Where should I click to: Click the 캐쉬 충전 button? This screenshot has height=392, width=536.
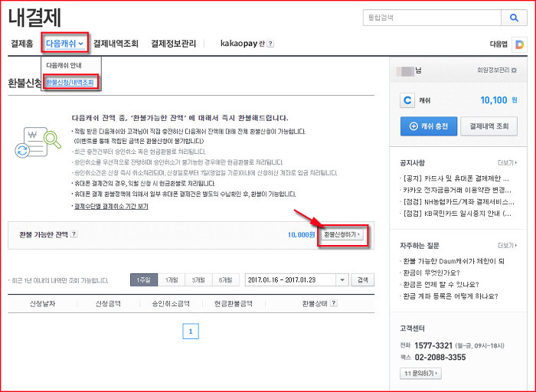(429, 126)
